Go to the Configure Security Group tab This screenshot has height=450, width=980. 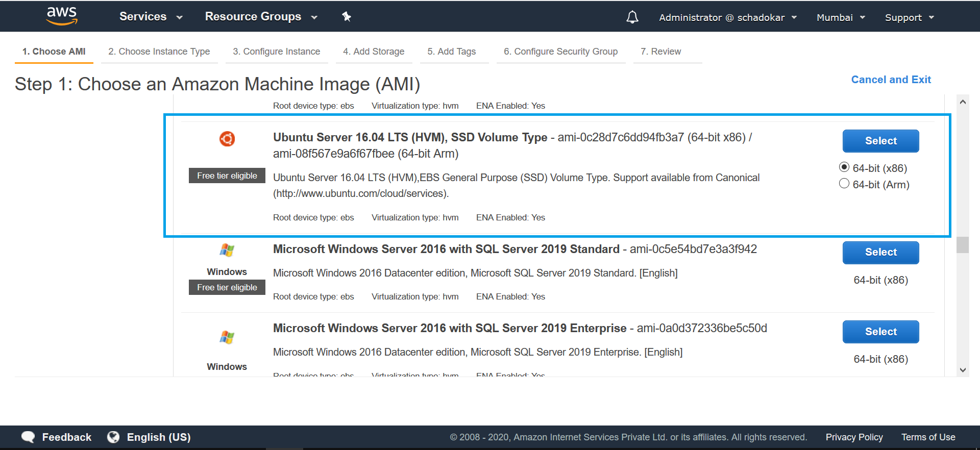click(561, 52)
